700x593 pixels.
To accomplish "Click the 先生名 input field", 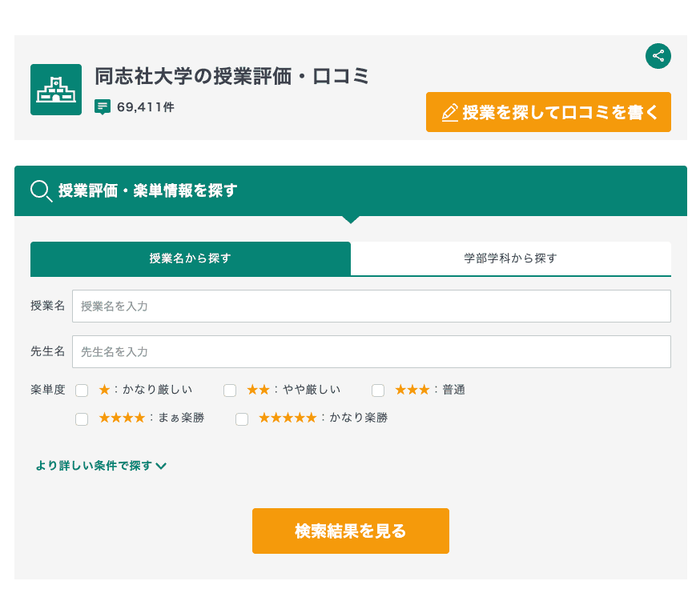I will (371, 352).
